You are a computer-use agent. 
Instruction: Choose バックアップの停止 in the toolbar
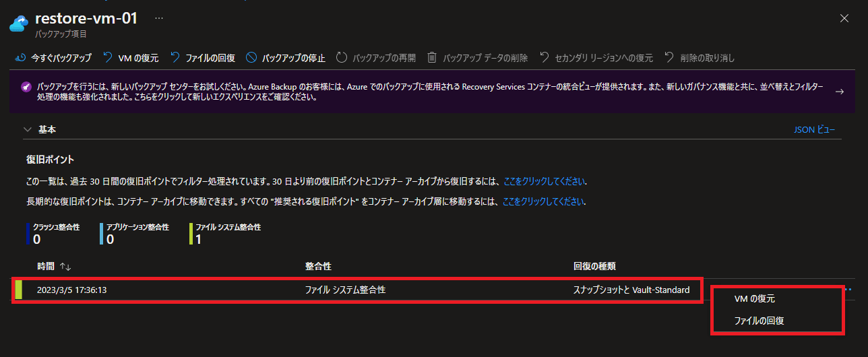(x=293, y=58)
